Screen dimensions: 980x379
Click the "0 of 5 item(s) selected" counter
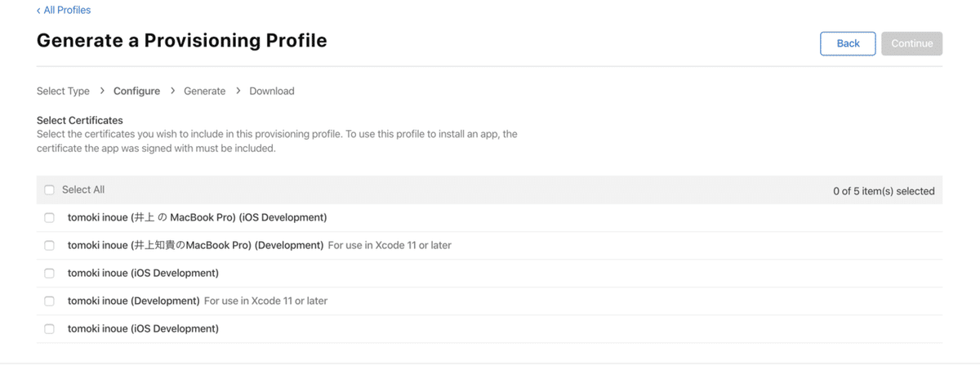[884, 191]
